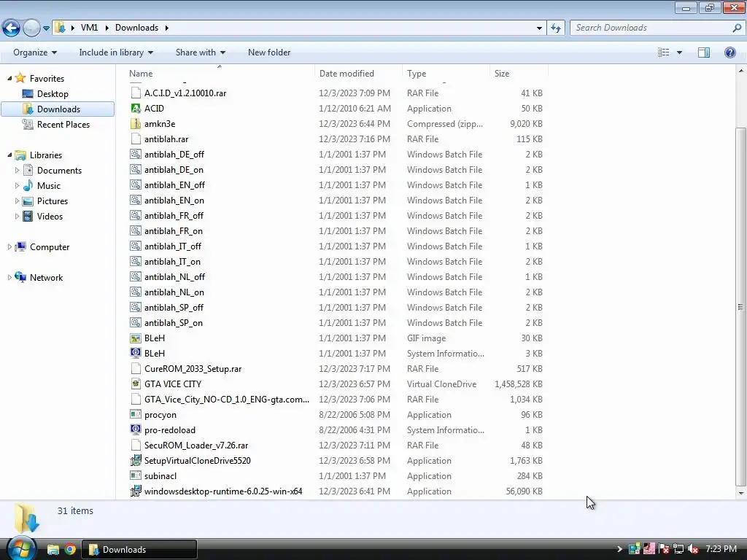Select the antiblah_IT_on batch file icon
Screen dimensions: 747x560
click(x=136, y=262)
